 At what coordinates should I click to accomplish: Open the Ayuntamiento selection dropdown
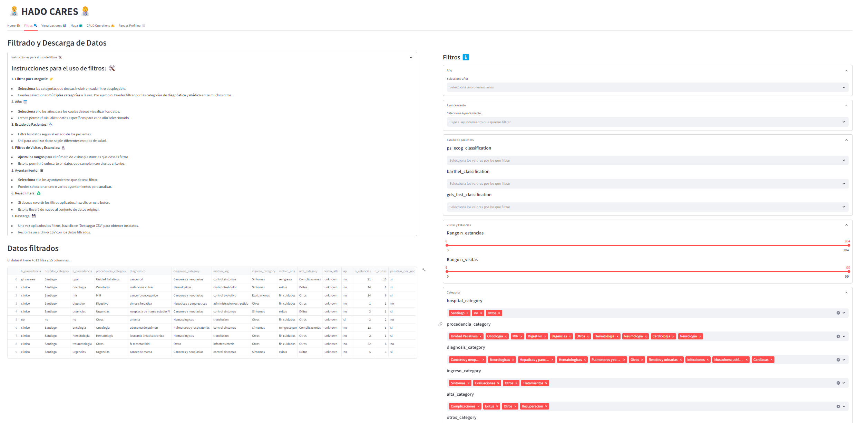click(x=647, y=122)
